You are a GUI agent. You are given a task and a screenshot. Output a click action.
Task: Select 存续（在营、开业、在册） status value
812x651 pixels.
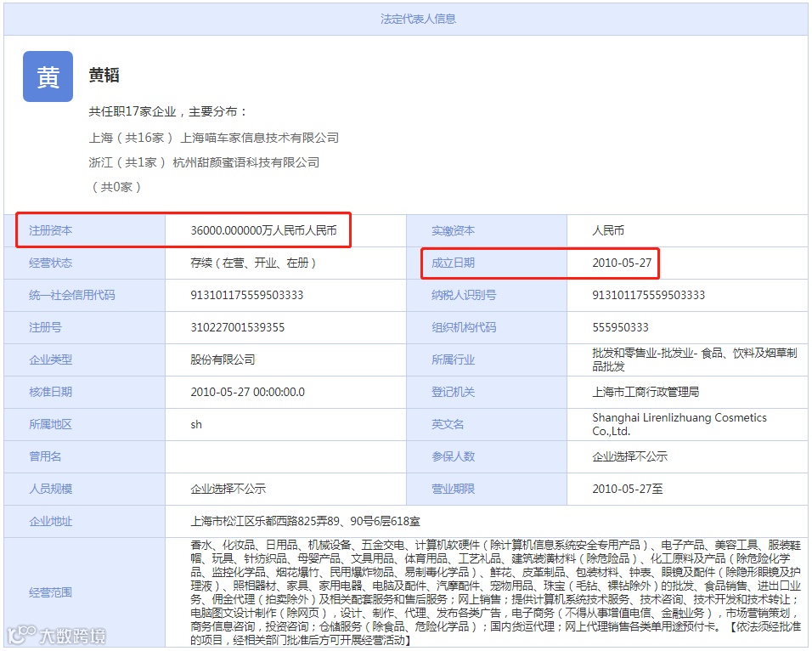tap(253, 263)
